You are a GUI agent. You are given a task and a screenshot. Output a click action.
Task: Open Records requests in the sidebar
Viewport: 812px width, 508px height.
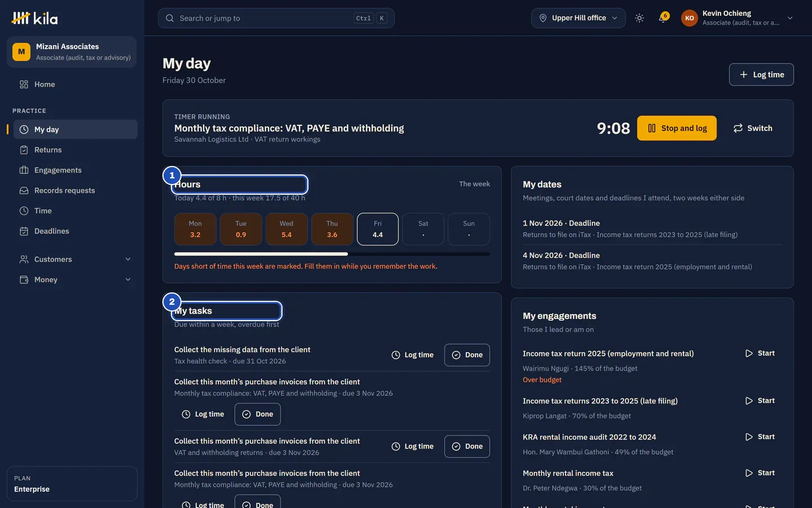[x=76, y=190]
